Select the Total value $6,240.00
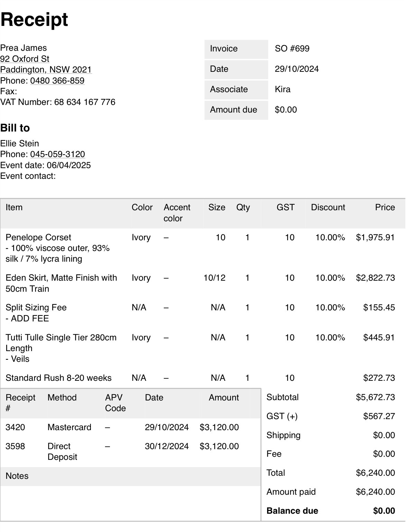Screen dimensions: 406x532 pos(376,473)
